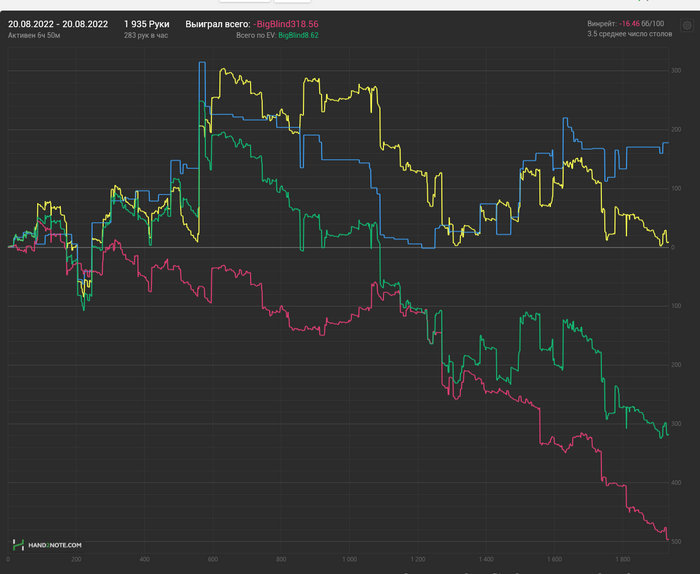Click the Y-axis label 0 on the zero line
This screenshot has height=574, width=700.
click(x=673, y=247)
